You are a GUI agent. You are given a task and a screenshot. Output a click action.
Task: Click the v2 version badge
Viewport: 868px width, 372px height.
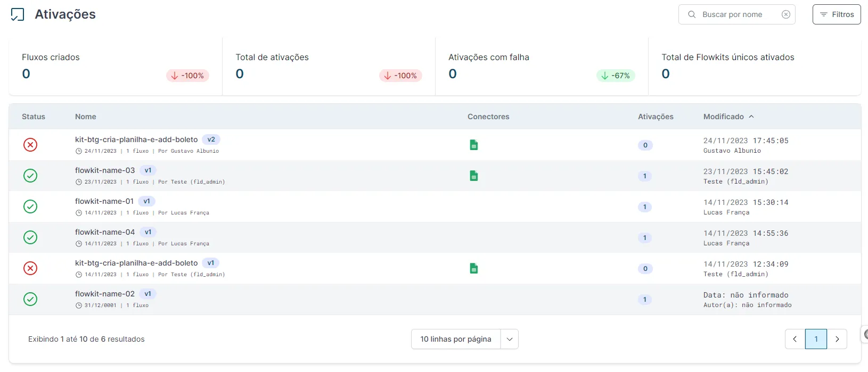point(211,139)
